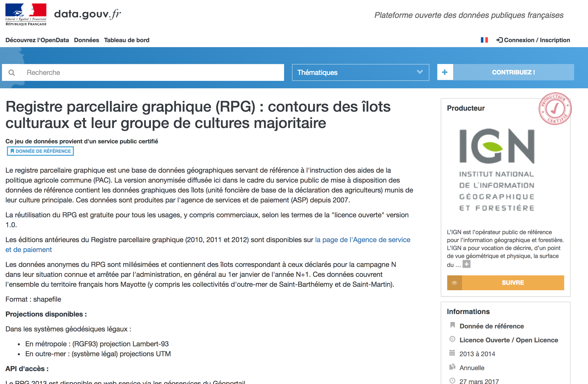The width and height of the screenshot is (588, 384).
Task: Click the calendar icon by 2013 à 2014
Action: tap(452, 353)
